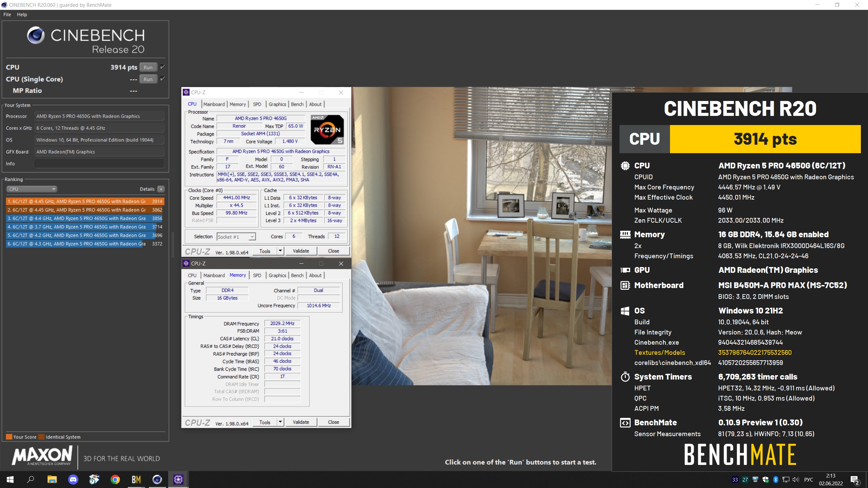Screen dimensions: 868x488
Task: Select ranking row 3 with score 3856
Action: click(x=85, y=218)
